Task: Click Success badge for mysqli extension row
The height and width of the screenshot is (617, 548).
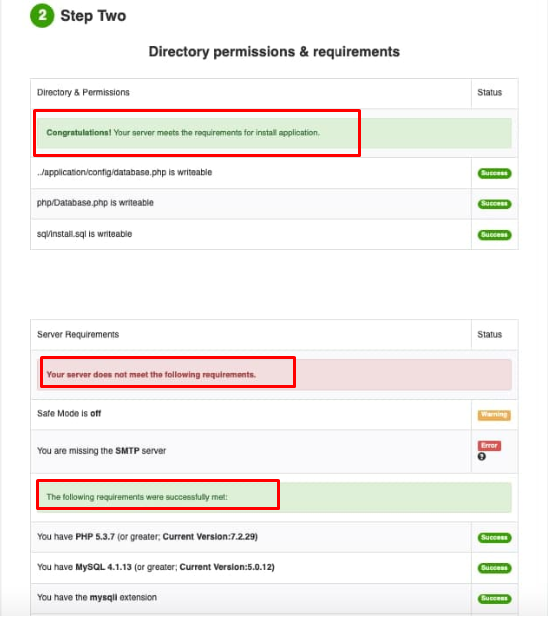Action: [x=494, y=599]
